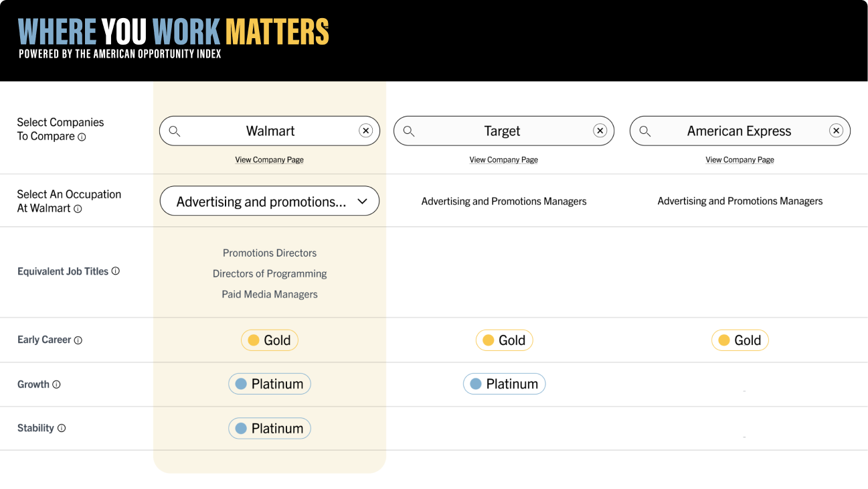Click the search icon in Target field

tap(409, 131)
